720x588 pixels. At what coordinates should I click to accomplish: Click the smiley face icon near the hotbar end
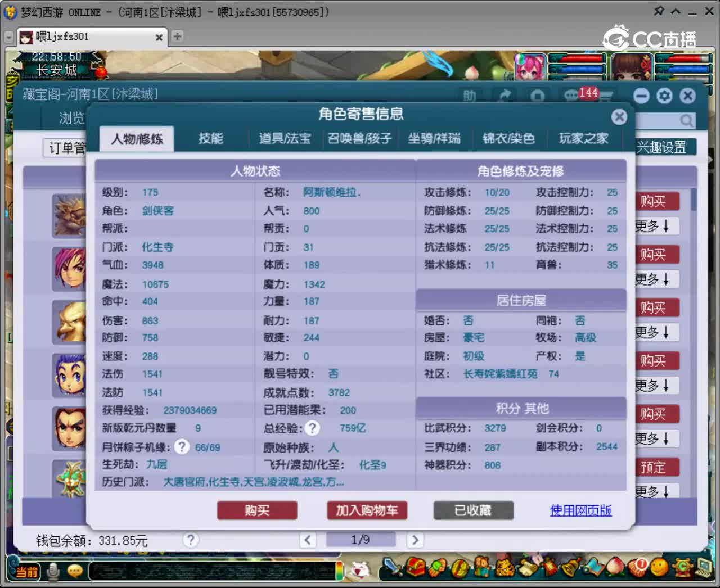[x=659, y=569]
